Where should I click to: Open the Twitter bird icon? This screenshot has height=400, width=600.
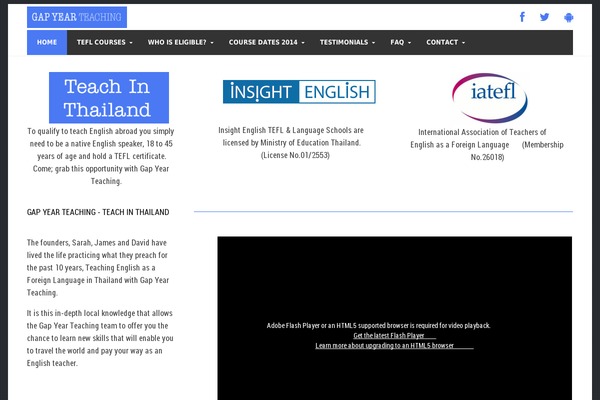click(545, 17)
